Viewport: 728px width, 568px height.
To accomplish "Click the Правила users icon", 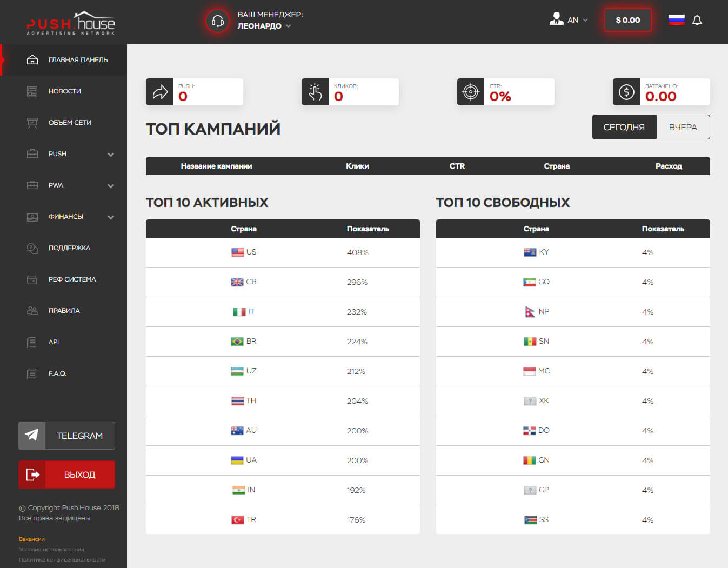I will [32, 311].
